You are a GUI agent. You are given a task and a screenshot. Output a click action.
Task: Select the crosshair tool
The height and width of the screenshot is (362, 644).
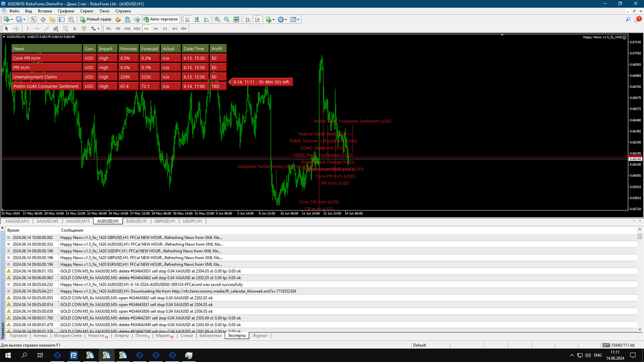coord(16,28)
